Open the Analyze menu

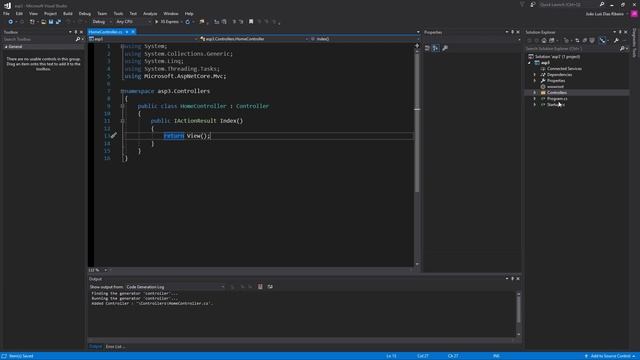click(x=150, y=13)
